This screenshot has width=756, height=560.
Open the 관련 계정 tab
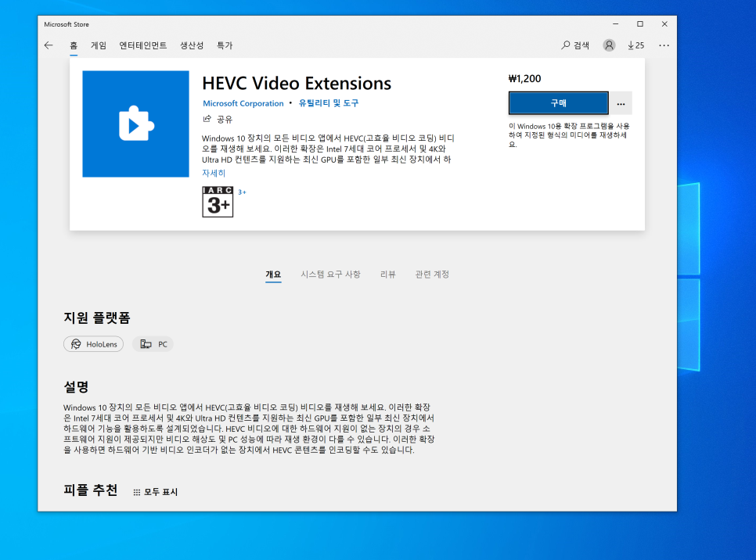[x=432, y=275]
